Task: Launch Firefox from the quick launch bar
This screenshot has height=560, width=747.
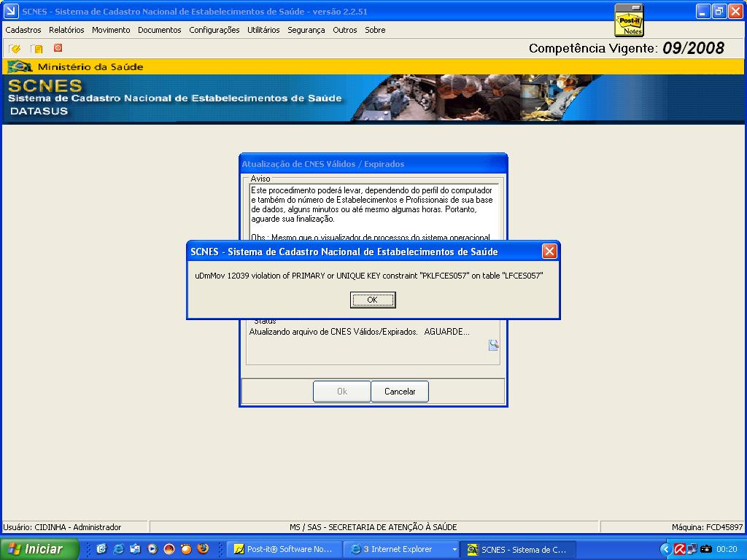Action: pos(203,549)
